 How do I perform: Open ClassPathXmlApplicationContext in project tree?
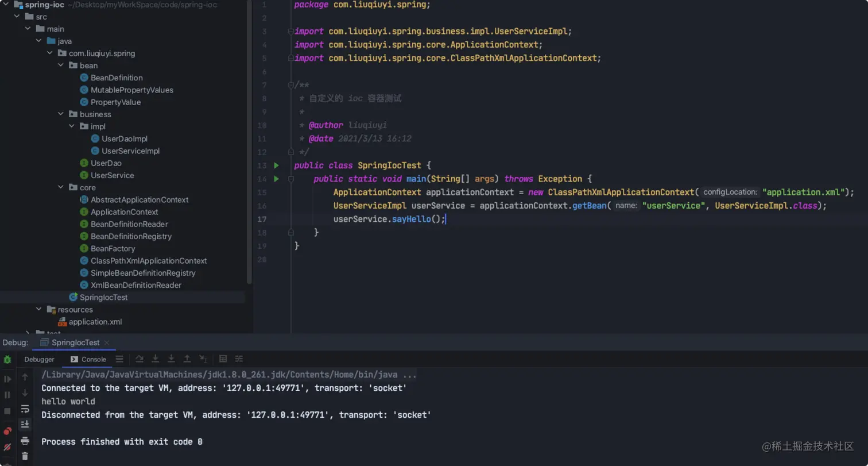[x=143, y=261]
